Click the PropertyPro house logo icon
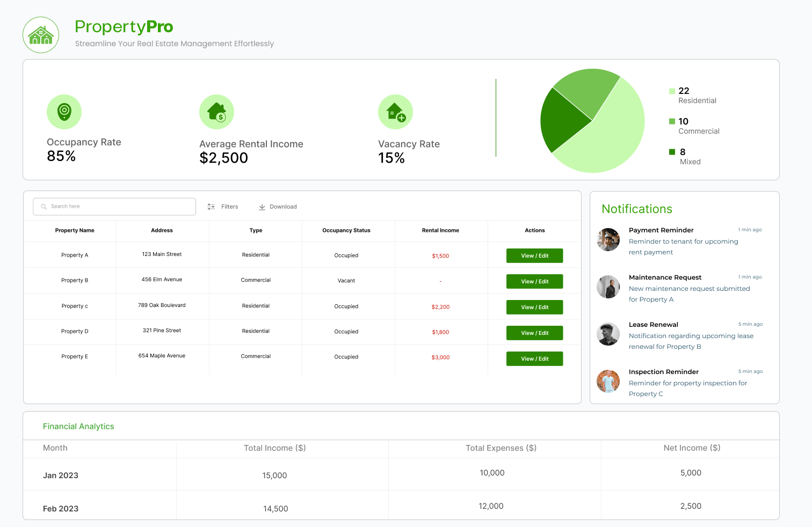Screen dimensions: 812x527 pyautogui.click(x=40, y=34)
